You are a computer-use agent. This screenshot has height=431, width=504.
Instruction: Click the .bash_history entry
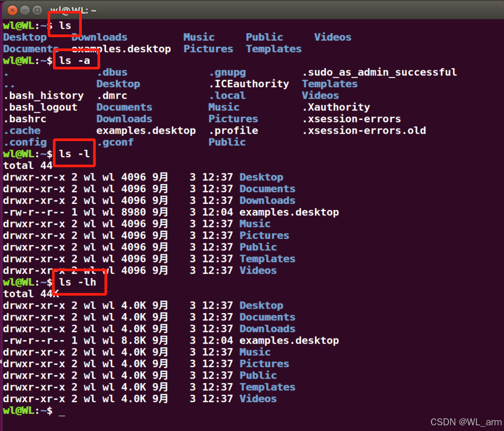[43, 96]
